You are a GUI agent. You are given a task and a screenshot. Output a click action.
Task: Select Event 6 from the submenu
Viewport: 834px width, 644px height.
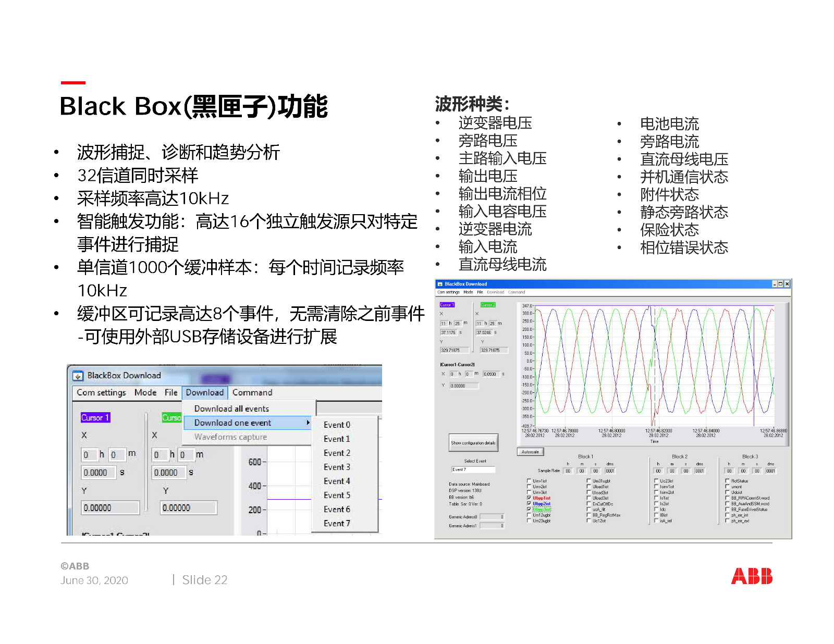pos(337,509)
